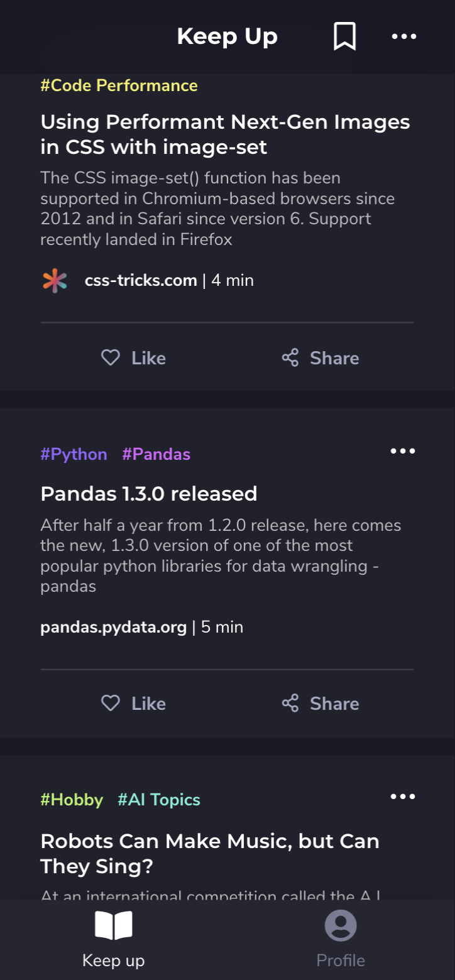
Task: Visit the pandas.pydata.org source link
Action: pos(114,627)
